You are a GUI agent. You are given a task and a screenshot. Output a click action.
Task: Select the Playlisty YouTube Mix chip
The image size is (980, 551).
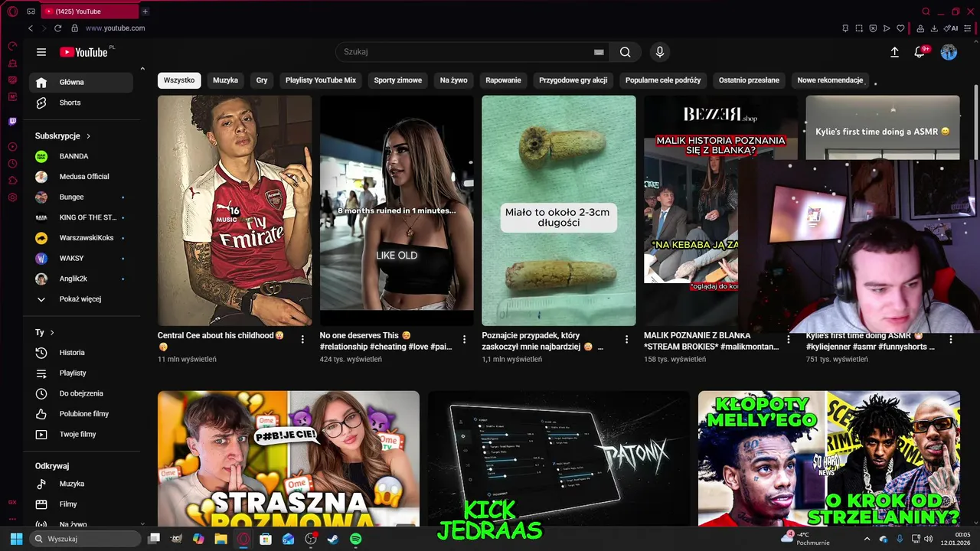coord(321,80)
